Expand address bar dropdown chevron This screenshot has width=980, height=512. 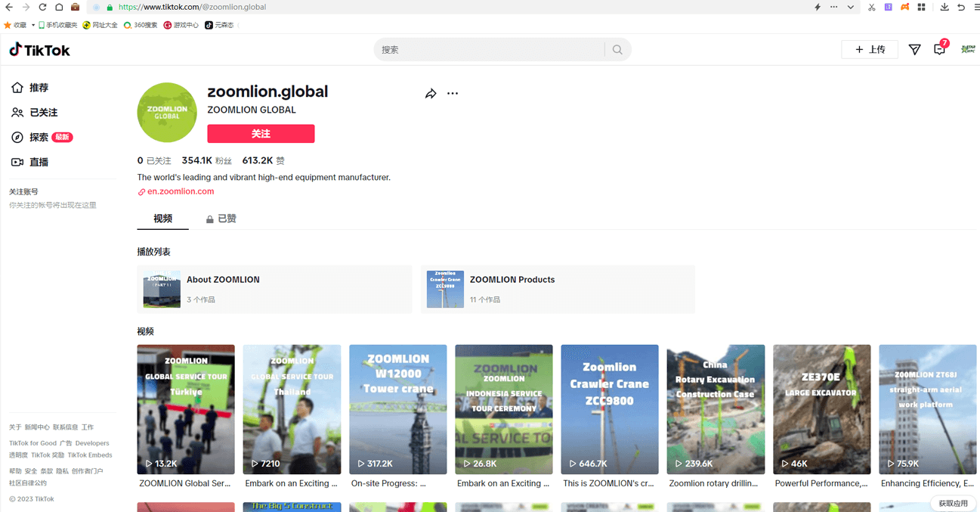(850, 7)
